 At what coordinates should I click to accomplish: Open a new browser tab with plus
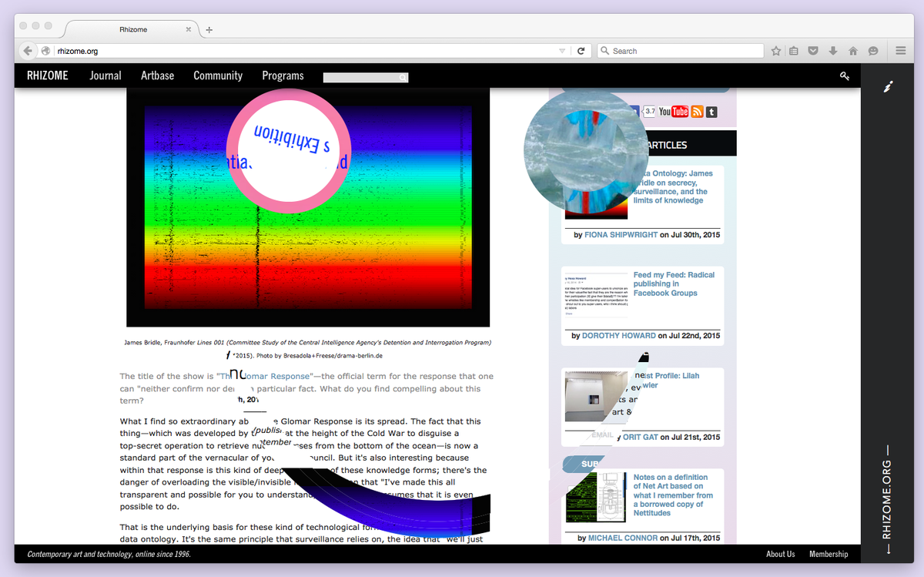[x=209, y=30]
